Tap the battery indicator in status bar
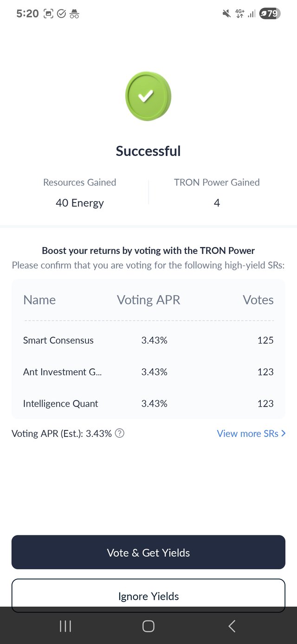The width and height of the screenshot is (297, 644). 270,13
